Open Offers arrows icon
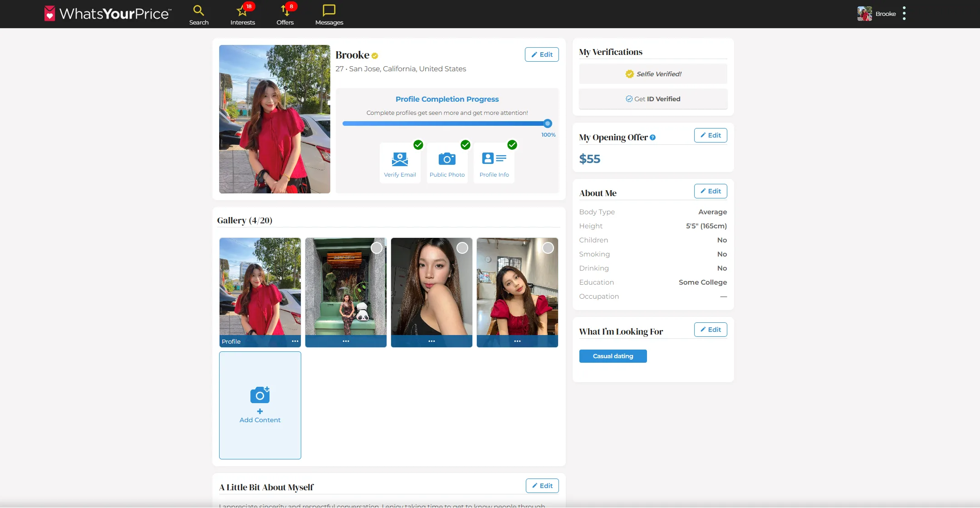Image resolution: width=980 pixels, height=508 pixels. click(x=285, y=10)
